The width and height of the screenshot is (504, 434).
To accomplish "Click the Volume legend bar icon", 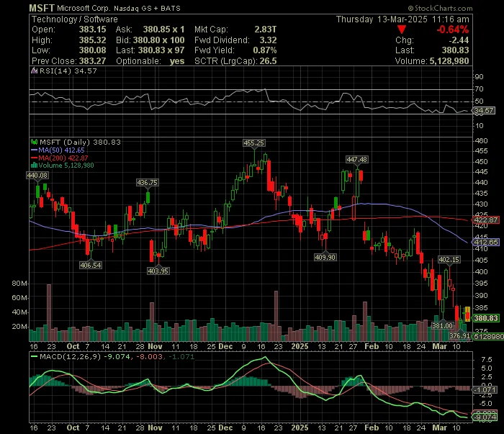I will click(34, 166).
